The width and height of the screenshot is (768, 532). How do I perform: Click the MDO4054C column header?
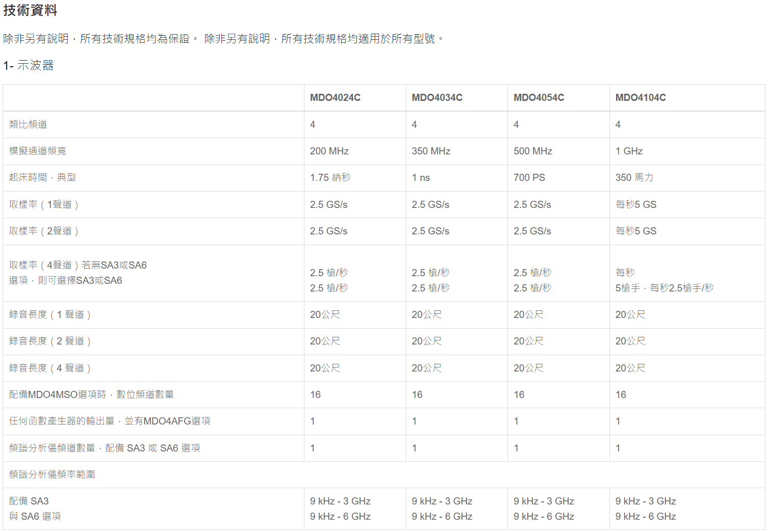[539, 97]
